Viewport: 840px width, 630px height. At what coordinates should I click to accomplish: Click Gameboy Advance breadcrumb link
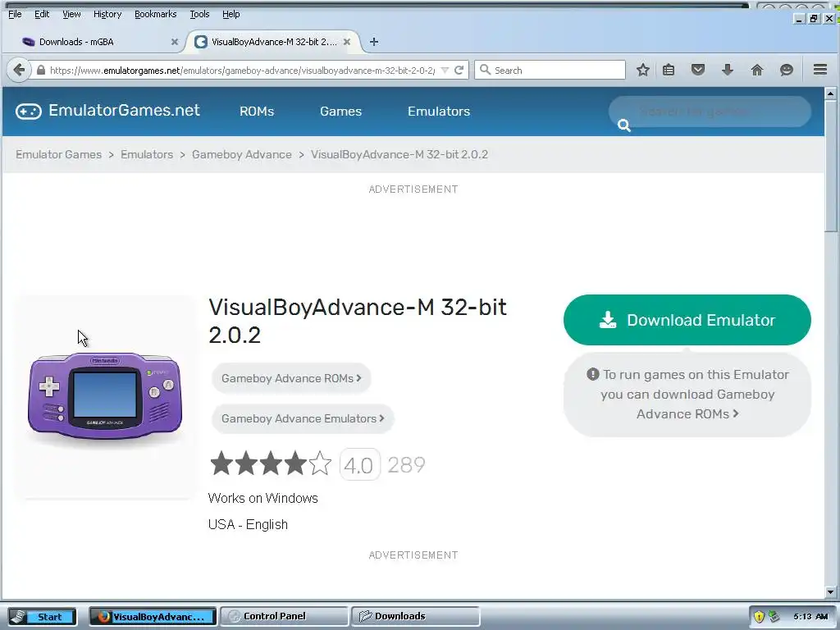tap(242, 154)
